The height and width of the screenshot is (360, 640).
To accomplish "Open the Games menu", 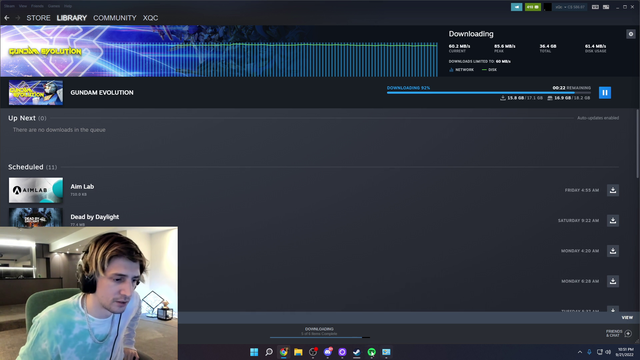I will [x=54, y=6].
